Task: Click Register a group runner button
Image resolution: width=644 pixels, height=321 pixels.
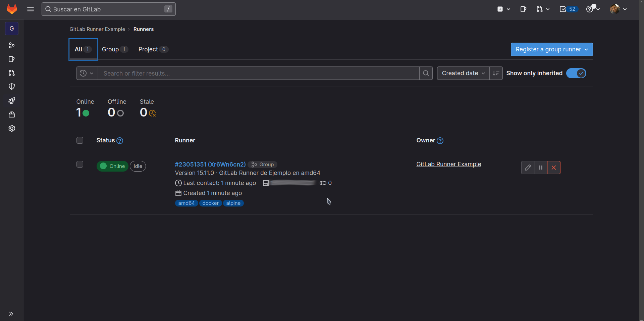Action: point(552,49)
